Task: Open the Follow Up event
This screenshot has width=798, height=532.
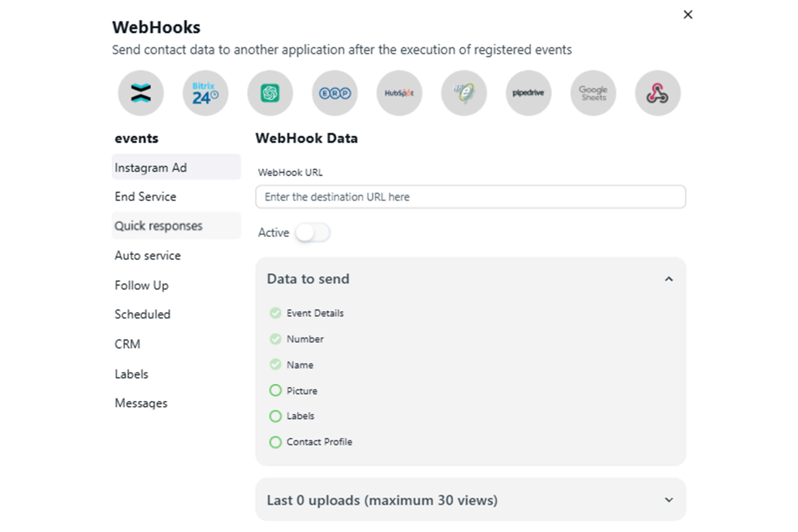Action: pos(142,285)
